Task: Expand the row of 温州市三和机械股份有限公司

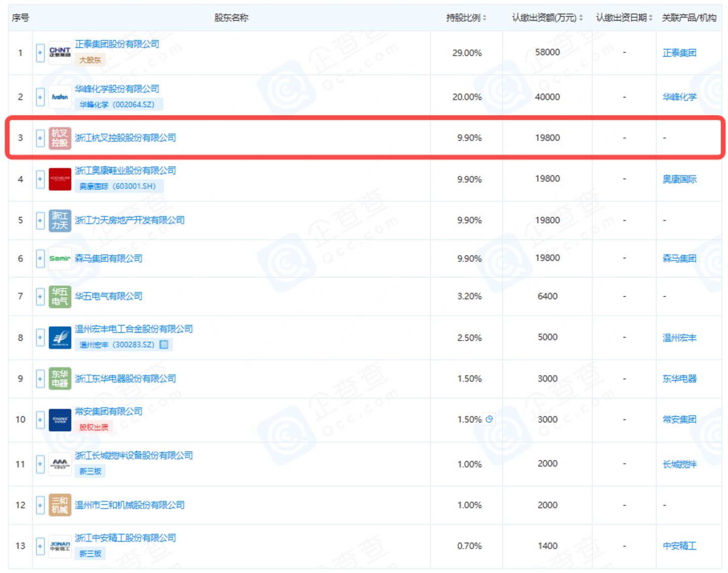Action: (x=40, y=505)
